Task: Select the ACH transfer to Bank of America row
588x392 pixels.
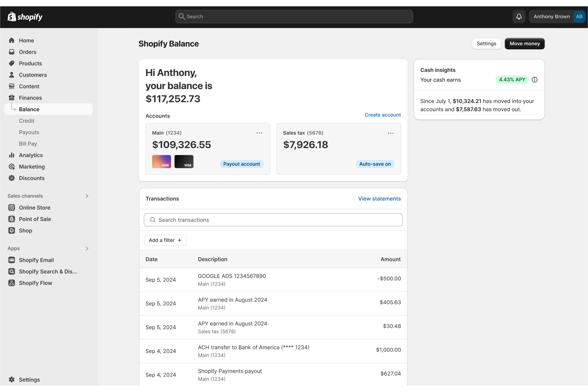Action: tap(273, 351)
